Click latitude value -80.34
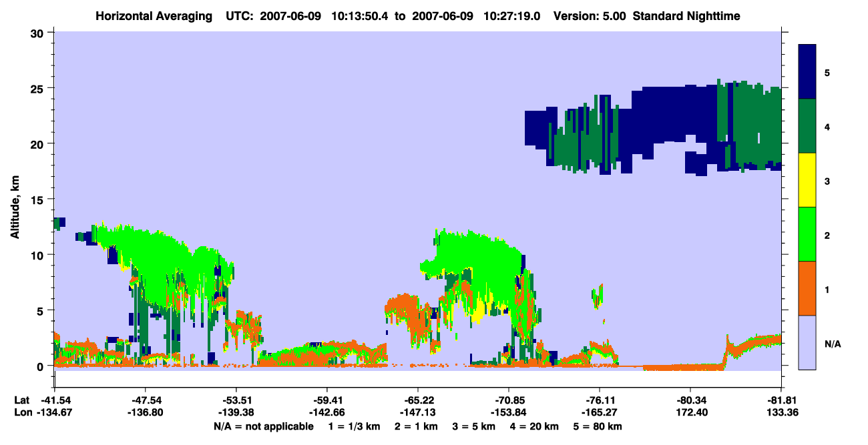Screen dimensions: 868x445 690,400
